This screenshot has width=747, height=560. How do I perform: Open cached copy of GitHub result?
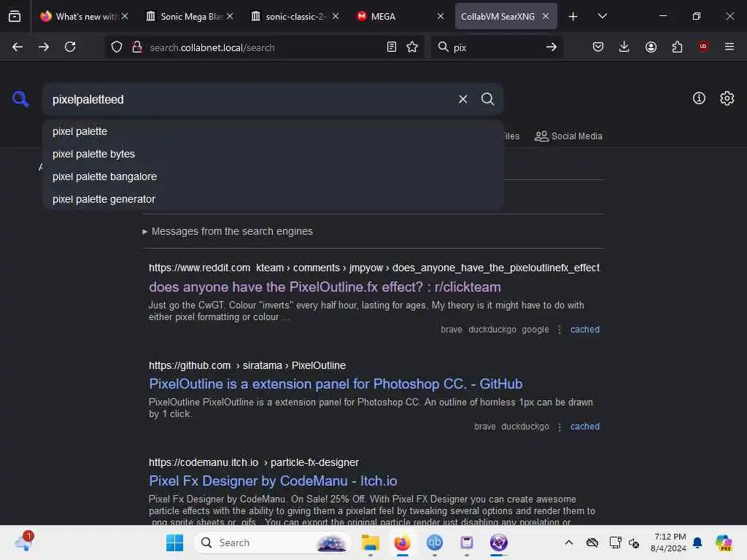coord(584,427)
